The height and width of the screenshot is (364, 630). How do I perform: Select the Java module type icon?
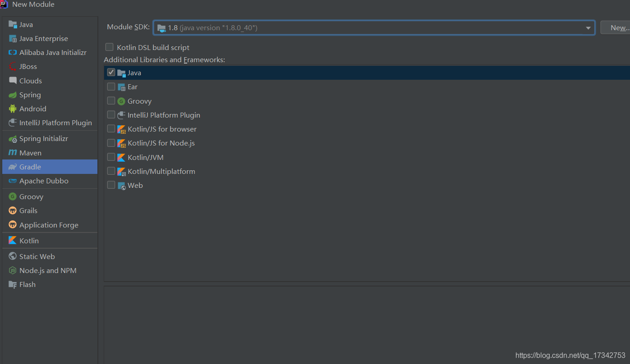point(13,24)
